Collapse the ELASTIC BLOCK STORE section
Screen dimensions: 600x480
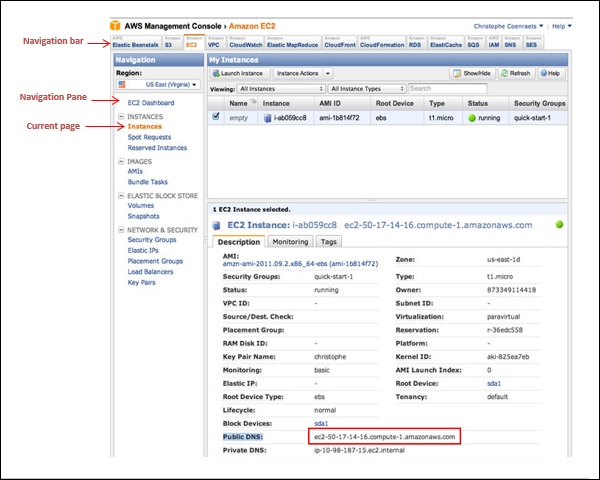pyautogui.click(x=121, y=197)
